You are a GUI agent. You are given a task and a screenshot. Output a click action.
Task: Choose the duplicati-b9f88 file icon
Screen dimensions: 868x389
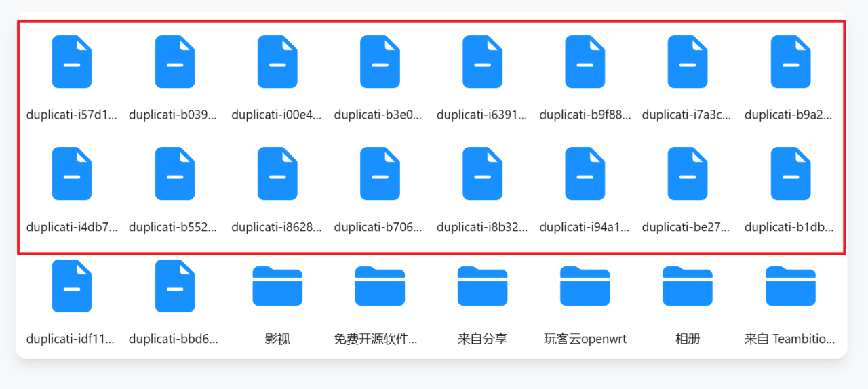tap(585, 62)
